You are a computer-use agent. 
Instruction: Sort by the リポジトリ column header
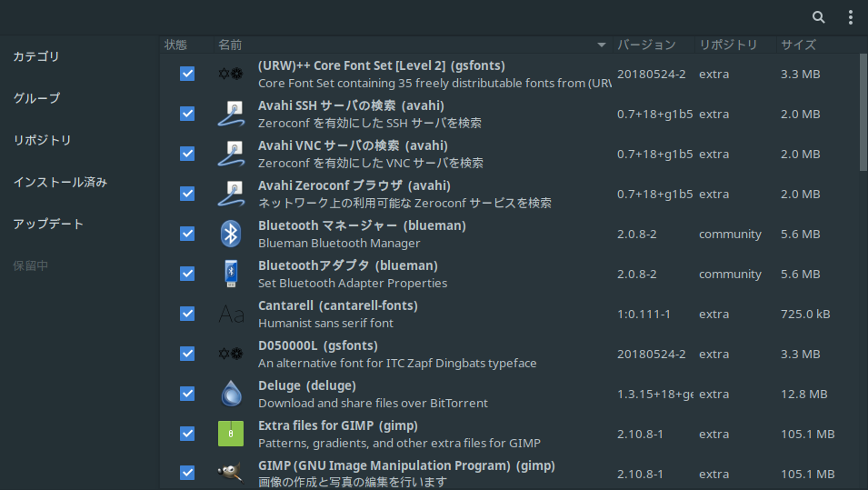[x=735, y=45]
